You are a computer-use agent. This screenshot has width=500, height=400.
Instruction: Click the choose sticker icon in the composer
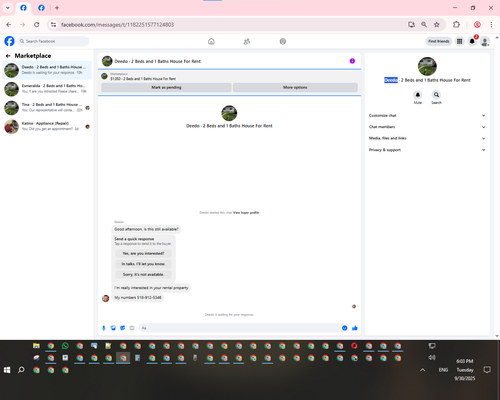click(x=123, y=328)
